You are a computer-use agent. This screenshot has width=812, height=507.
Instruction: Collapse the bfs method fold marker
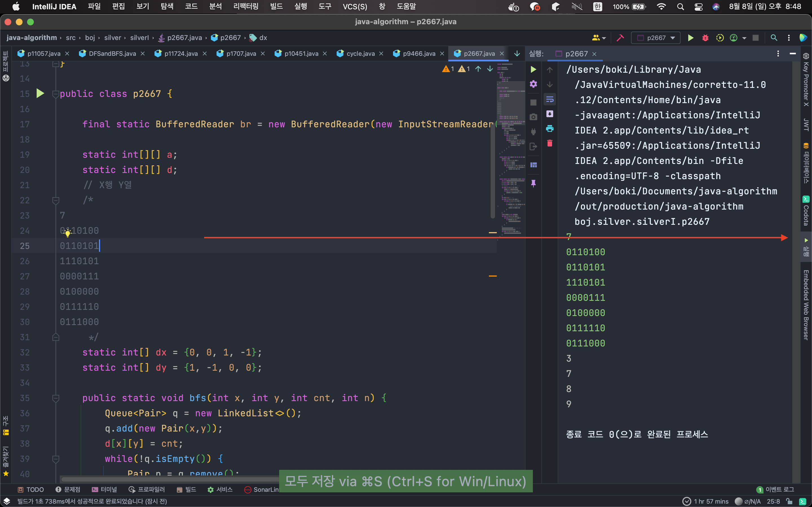[x=56, y=398]
